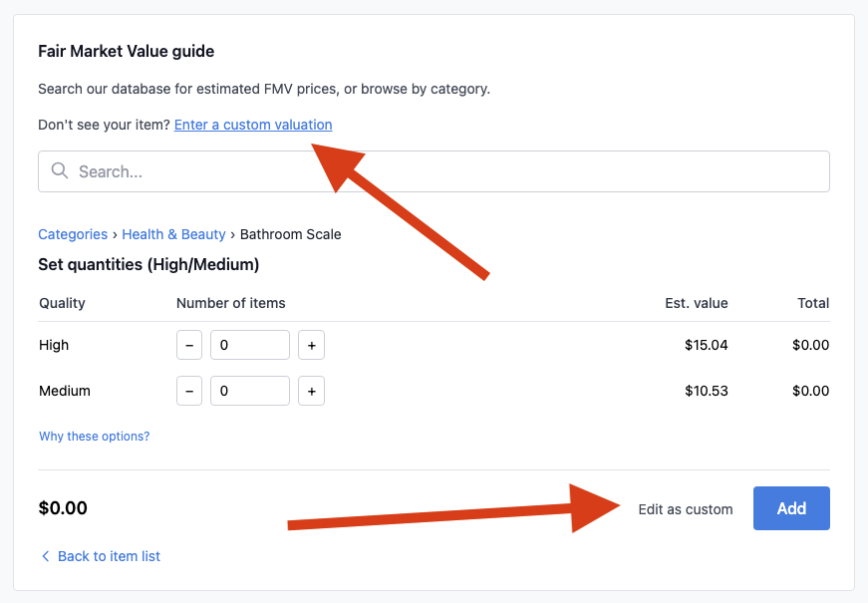Select the Bathroom Scale breadcrumb entry
The image size is (868, 603).
point(290,234)
